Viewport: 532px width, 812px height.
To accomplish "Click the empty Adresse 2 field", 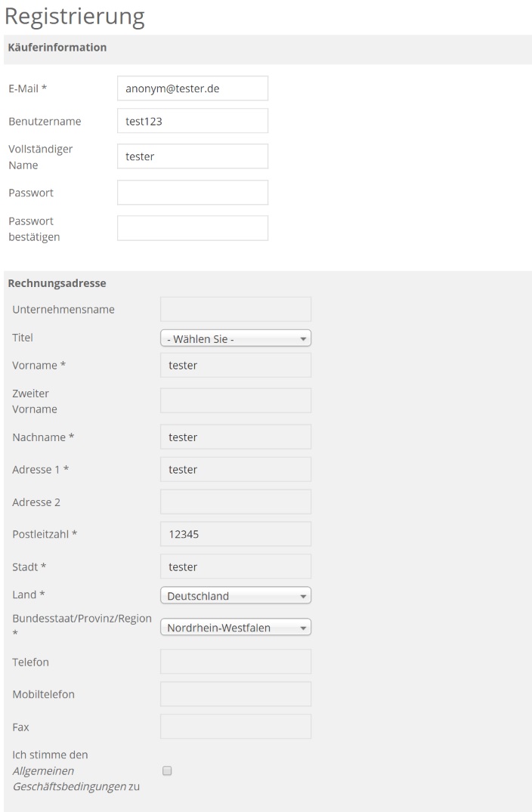I will coord(236,502).
